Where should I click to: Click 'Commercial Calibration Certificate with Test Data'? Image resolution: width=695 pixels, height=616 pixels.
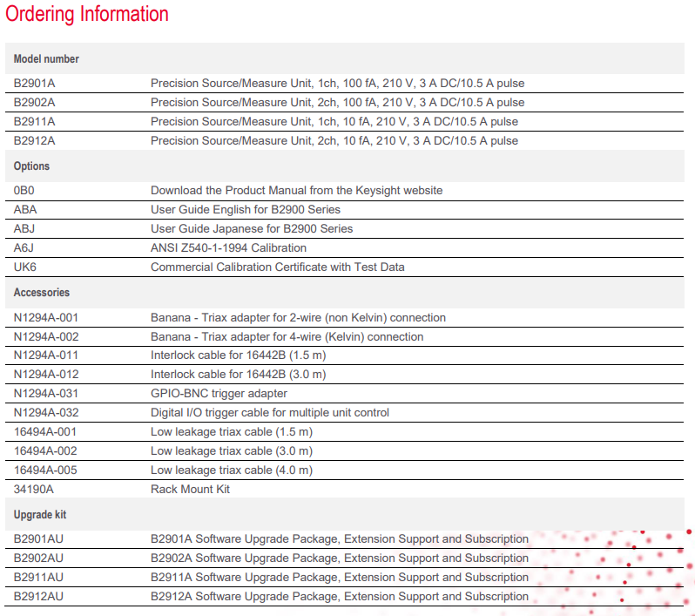[x=278, y=267]
